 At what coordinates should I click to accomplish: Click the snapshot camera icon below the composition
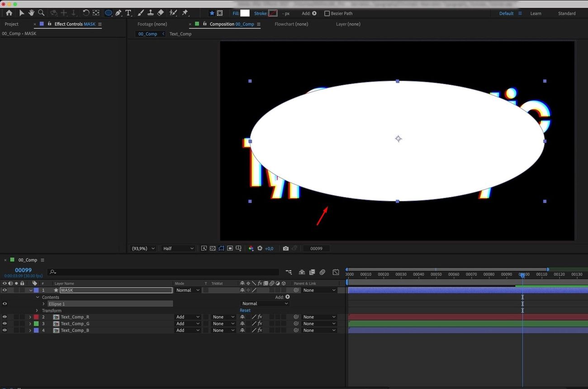(285, 248)
